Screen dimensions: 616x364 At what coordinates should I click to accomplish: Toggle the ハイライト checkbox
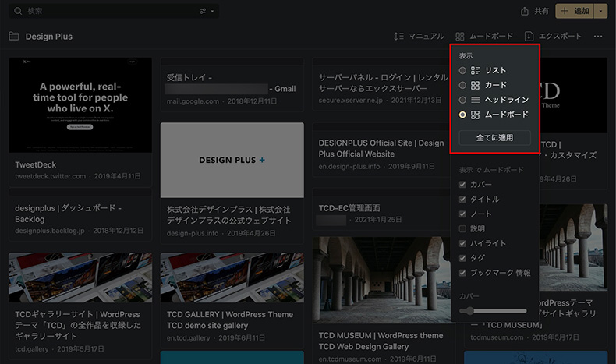click(462, 243)
